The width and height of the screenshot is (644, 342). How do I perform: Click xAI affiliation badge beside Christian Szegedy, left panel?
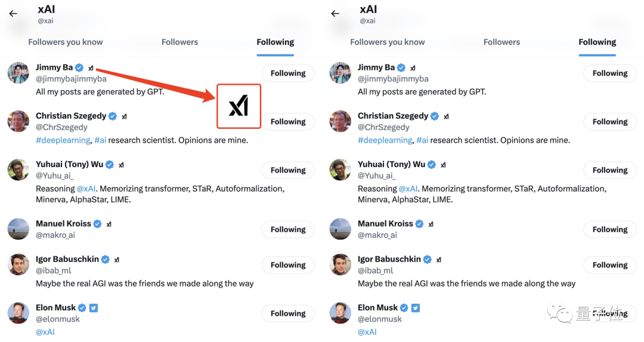(x=124, y=116)
